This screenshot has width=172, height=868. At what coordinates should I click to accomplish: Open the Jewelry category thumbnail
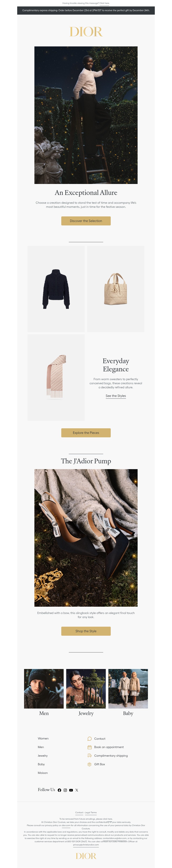coord(86,689)
